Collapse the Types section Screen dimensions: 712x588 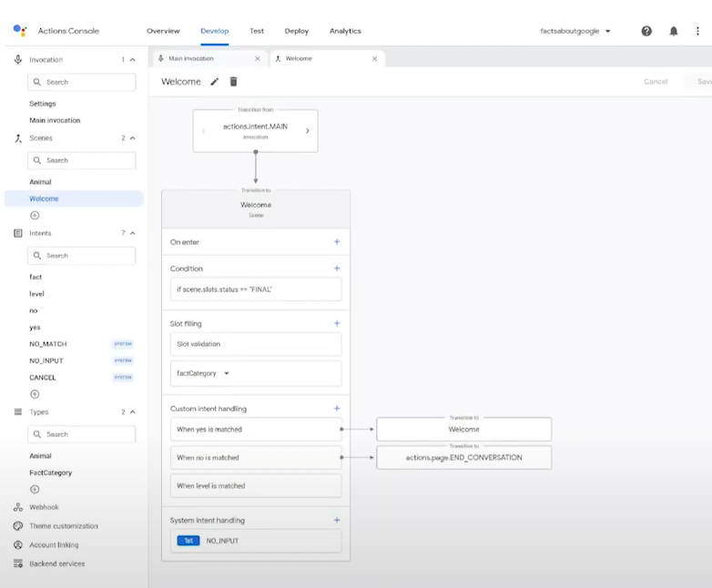[133, 411]
